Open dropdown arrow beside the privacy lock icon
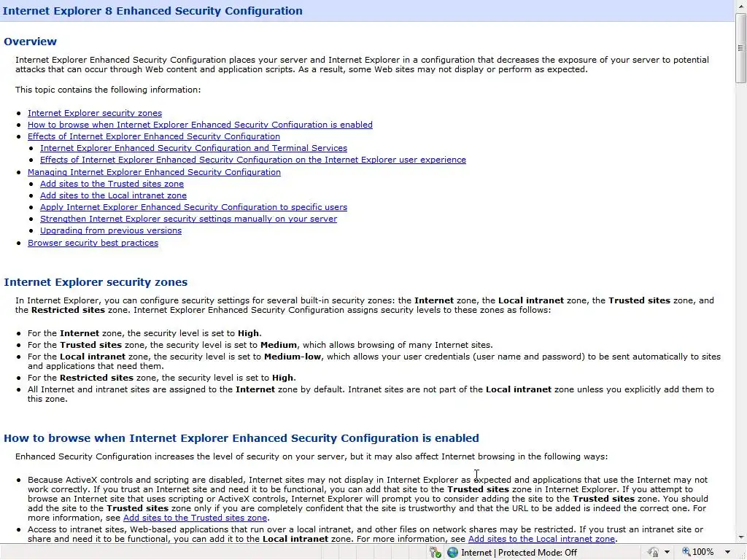747x560 pixels. click(x=667, y=553)
